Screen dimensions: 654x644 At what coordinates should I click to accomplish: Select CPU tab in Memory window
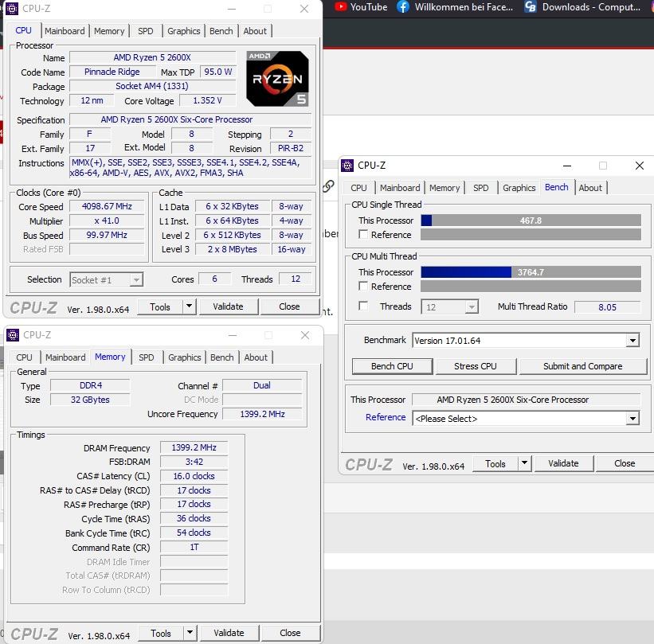(x=24, y=357)
